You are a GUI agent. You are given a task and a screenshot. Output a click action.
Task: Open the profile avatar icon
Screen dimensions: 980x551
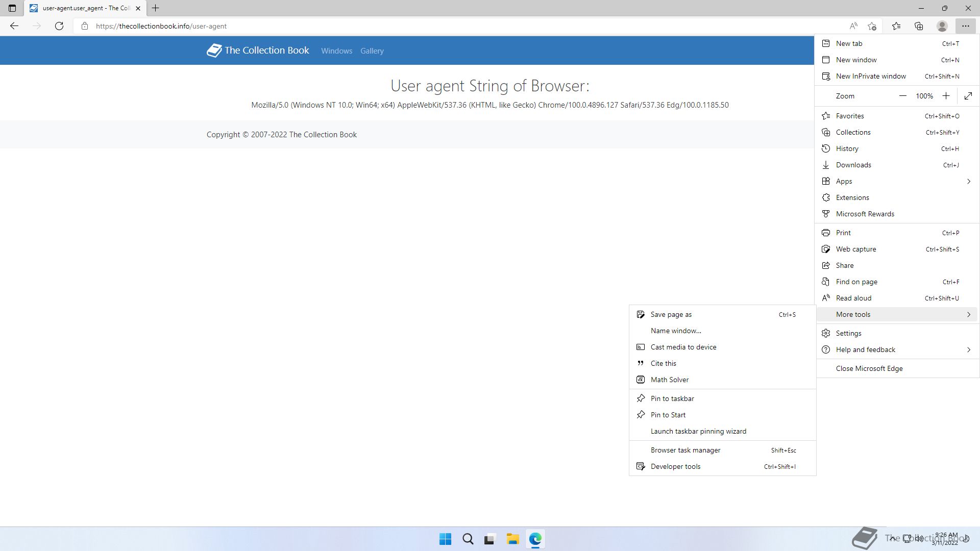(x=942, y=26)
